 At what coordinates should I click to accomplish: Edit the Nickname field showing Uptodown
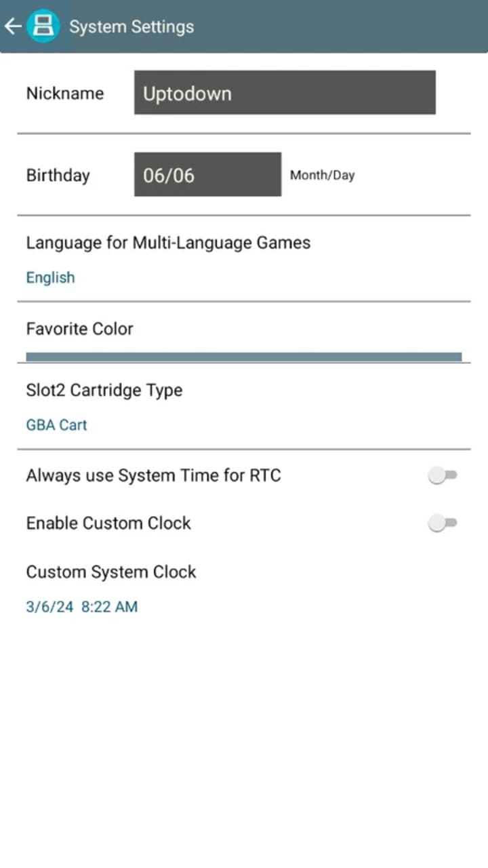click(285, 93)
